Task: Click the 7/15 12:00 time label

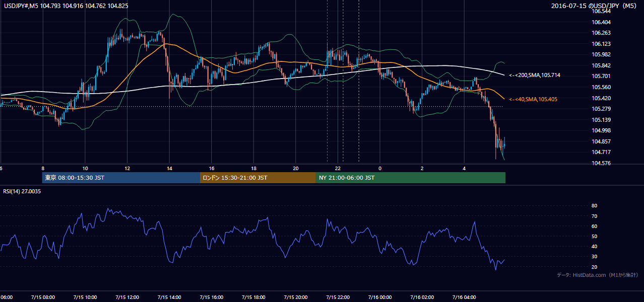Action: coord(127,297)
